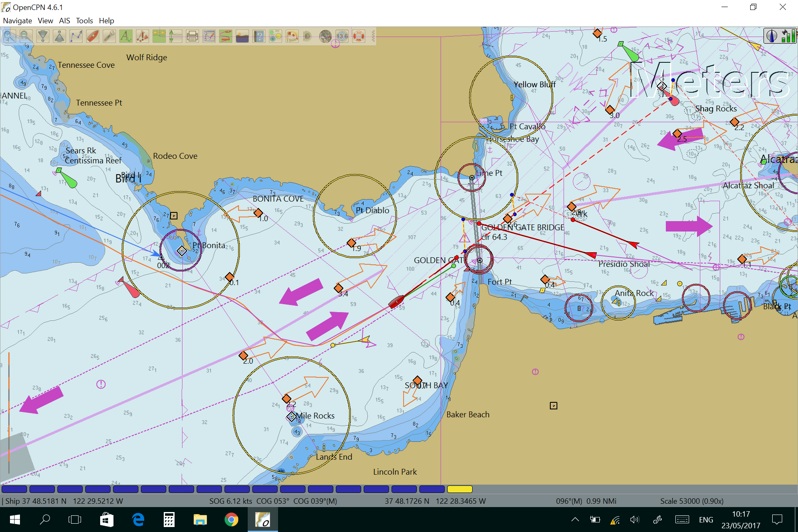Image resolution: width=798 pixels, height=532 pixels.
Task: Select the Create Route tool
Action: pyautogui.click(x=76, y=37)
